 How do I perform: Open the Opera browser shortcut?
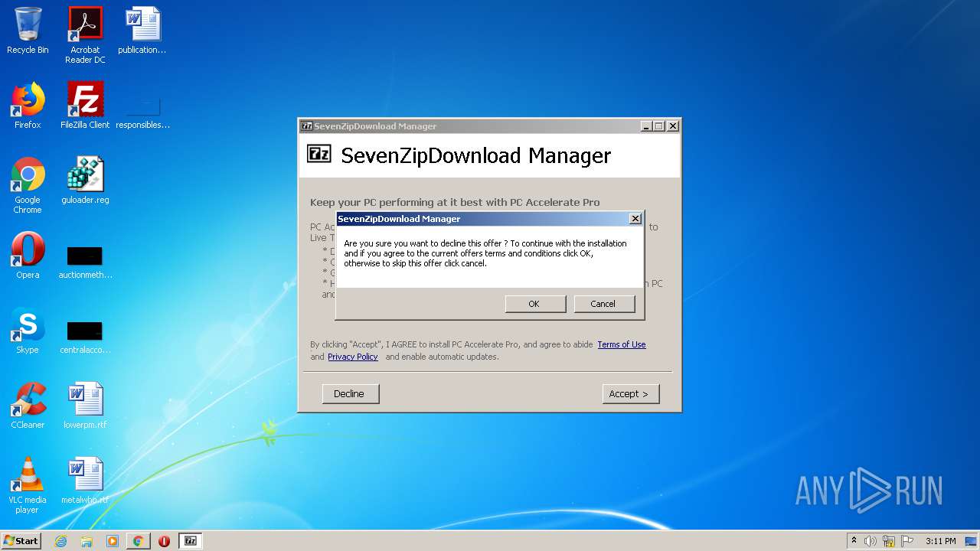click(28, 256)
